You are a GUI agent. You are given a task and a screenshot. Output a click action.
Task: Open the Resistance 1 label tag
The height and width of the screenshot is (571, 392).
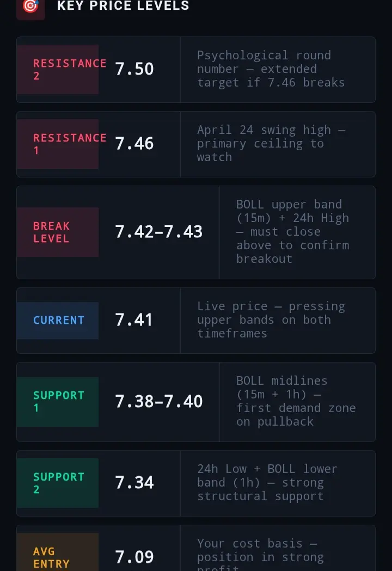(x=58, y=144)
